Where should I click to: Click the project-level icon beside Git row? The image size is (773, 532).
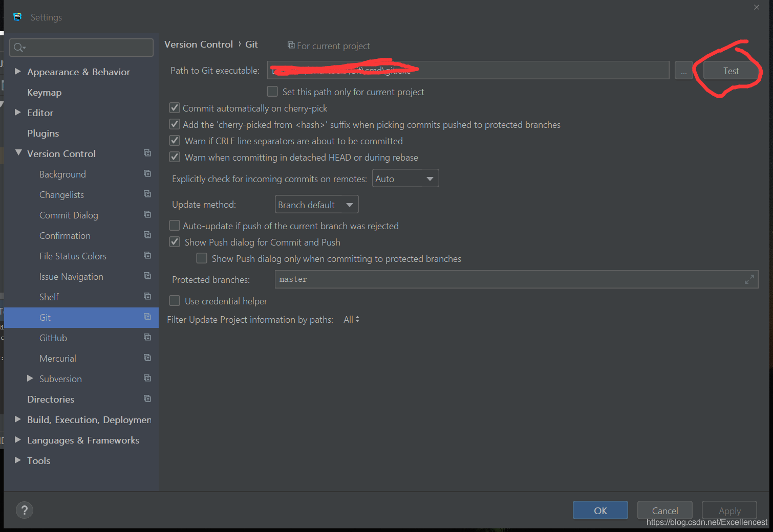click(x=147, y=317)
